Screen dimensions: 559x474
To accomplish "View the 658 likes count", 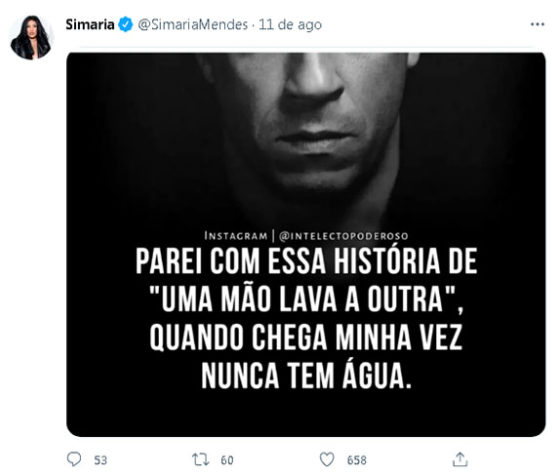I will pyautogui.click(x=357, y=460).
